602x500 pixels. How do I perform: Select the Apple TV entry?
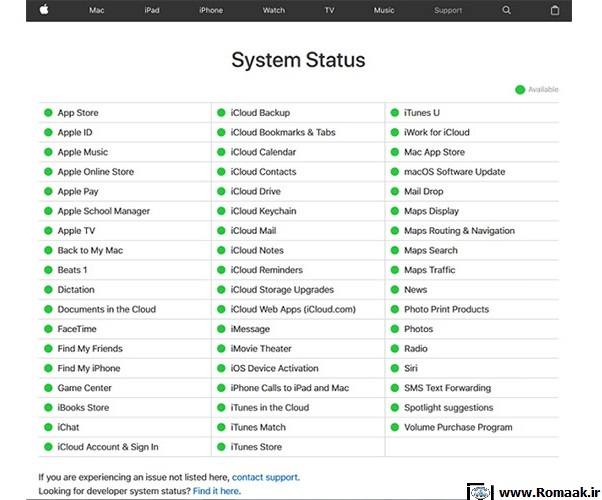pos(76,230)
